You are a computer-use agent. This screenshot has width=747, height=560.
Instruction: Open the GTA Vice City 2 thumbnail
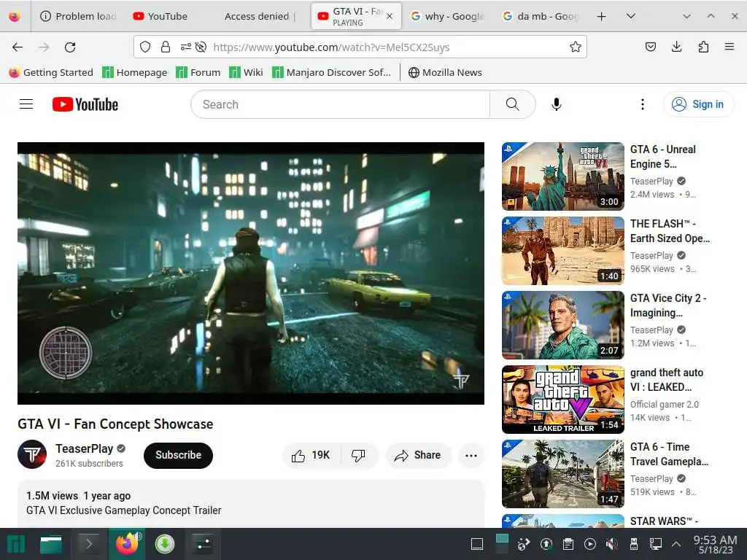click(x=562, y=324)
